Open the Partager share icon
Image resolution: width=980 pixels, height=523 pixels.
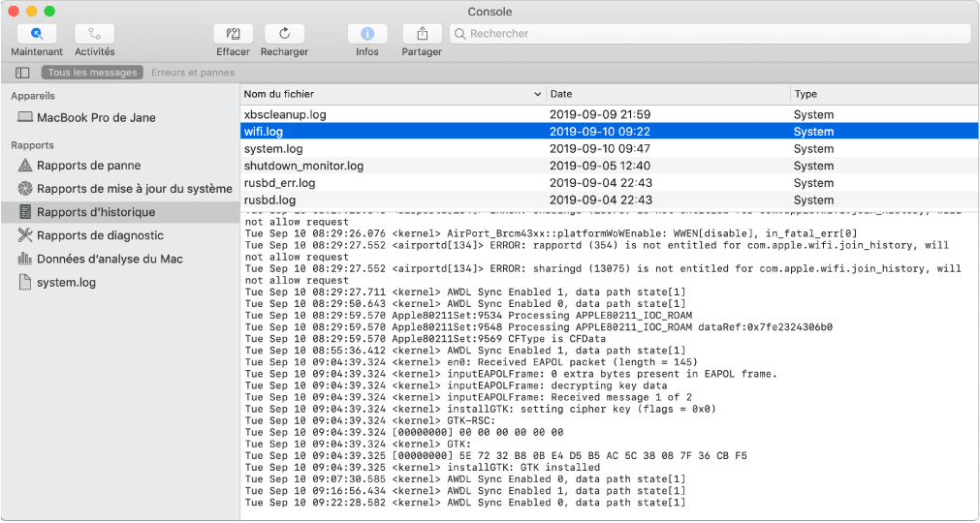pos(422,34)
